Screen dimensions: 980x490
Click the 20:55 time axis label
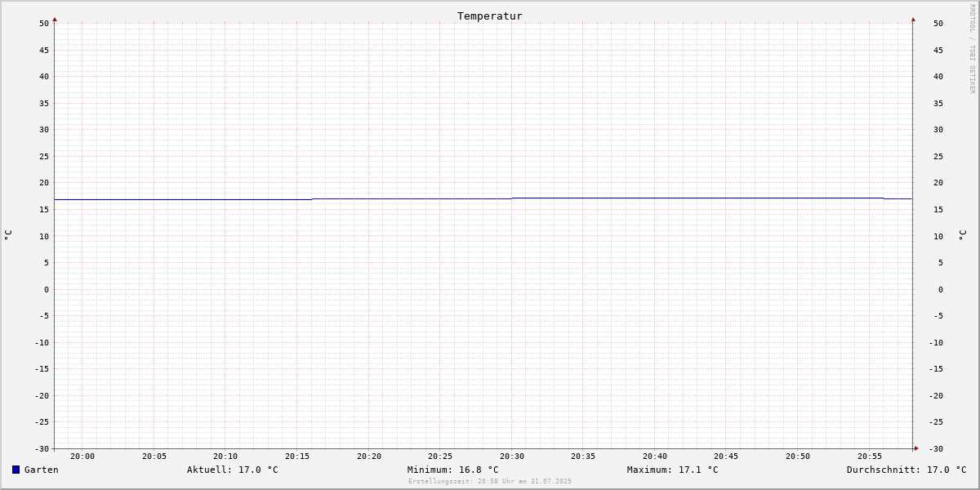[x=870, y=457]
